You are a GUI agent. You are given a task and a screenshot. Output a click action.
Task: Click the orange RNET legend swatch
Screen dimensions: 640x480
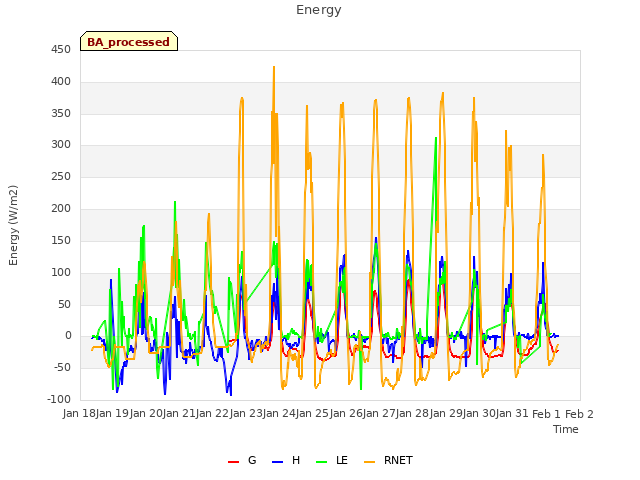pyautogui.click(x=369, y=462)
